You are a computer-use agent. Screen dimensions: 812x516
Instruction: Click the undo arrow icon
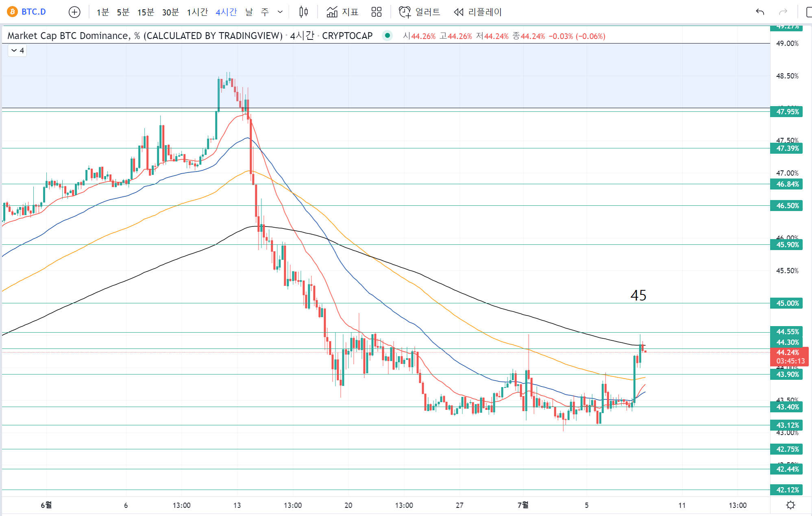tap(760, 12)
